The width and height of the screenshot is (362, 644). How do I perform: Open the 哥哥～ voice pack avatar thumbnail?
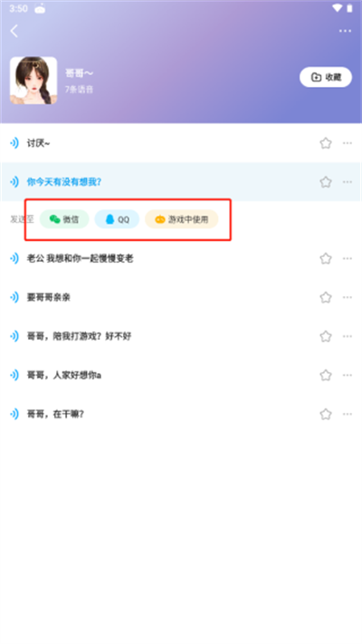[33, 81]
